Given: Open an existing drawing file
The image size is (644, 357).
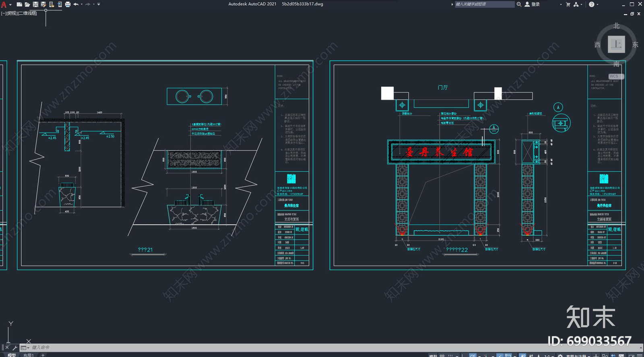Looking at the screenshot, I should (27, 4).
